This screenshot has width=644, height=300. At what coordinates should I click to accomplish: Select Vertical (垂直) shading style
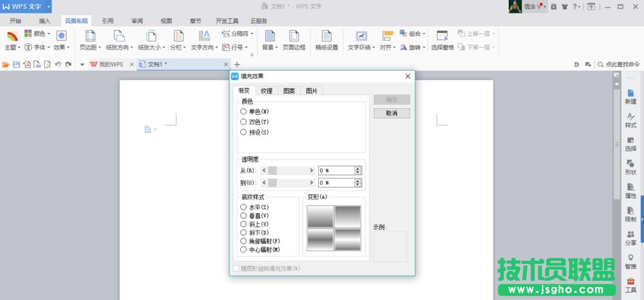point(243,216)
